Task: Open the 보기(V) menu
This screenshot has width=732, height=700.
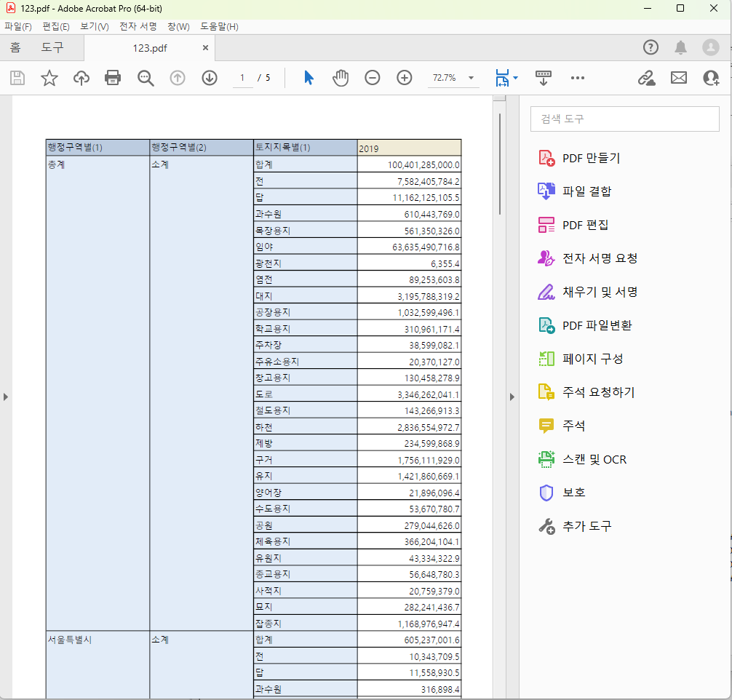Action: pos(95,27)
